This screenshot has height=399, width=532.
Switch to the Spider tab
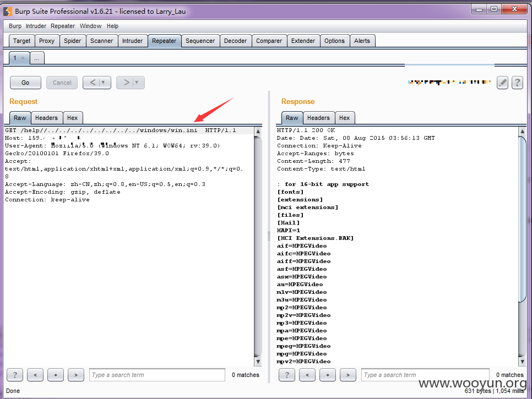point(73,41)
